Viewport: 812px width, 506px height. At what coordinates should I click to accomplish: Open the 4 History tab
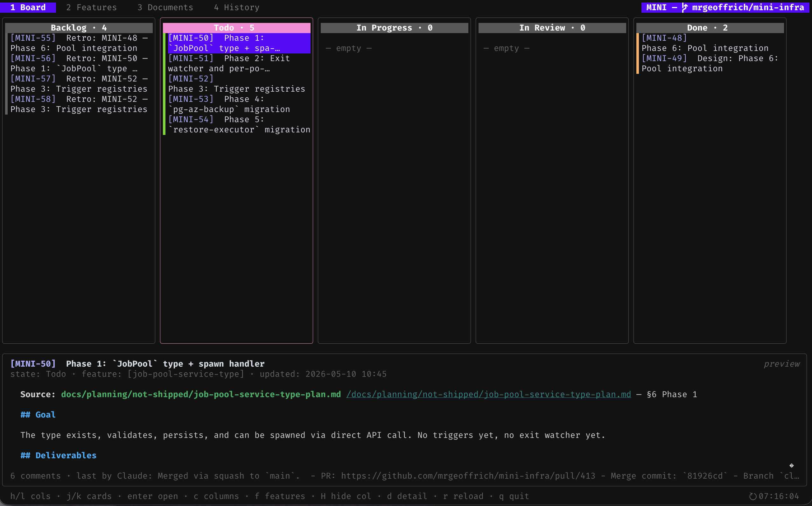[236, 7]
